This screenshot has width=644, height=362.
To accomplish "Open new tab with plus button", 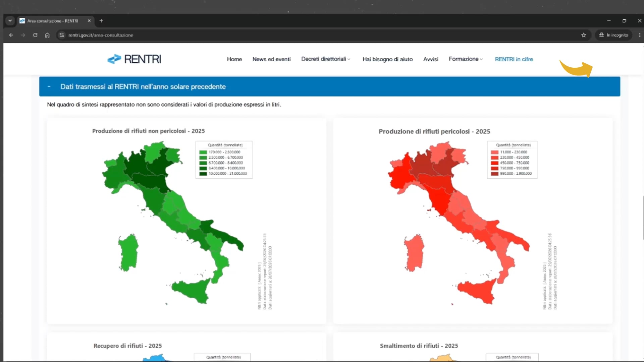I will 101,21.
